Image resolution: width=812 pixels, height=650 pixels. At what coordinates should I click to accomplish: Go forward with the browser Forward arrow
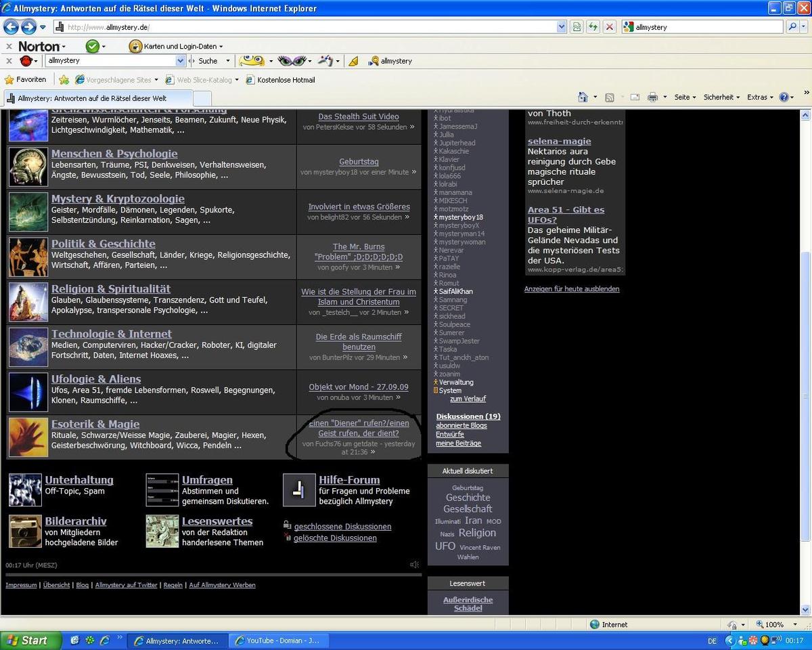coord(28,27)
